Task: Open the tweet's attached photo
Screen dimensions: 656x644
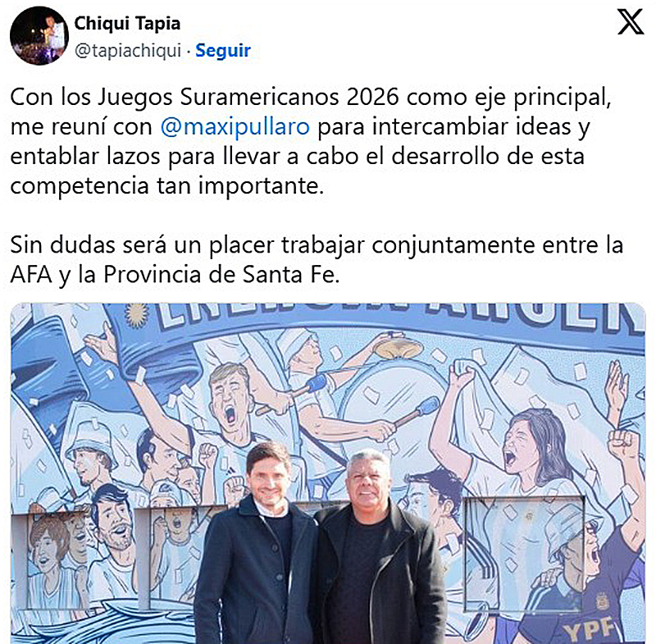Action: point(327,473)
